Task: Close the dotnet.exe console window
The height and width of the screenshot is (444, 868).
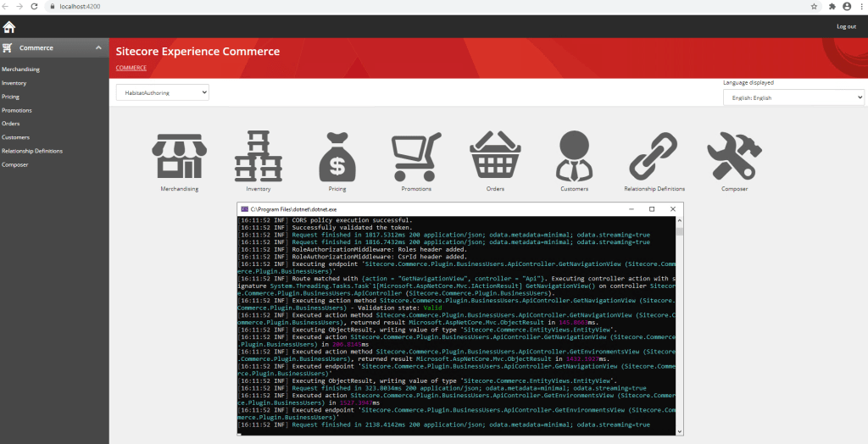Action: [x=672, y=209]
